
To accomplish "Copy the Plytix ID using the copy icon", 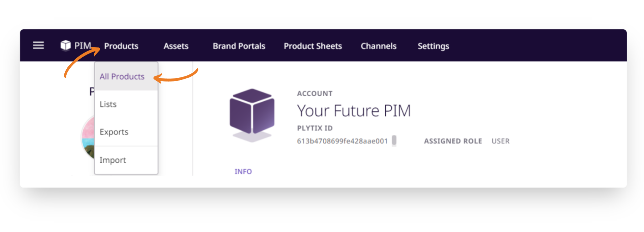I will click(x=394, y=140).
